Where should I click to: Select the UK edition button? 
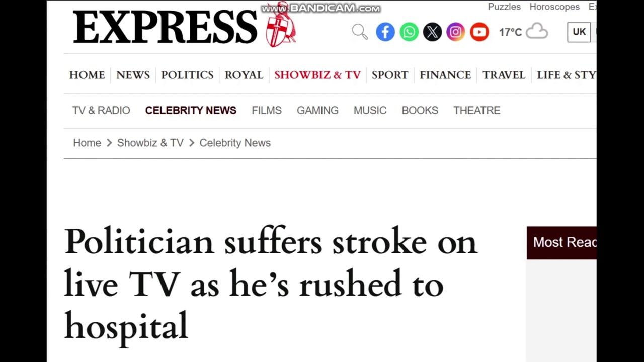tap(579, 32)
